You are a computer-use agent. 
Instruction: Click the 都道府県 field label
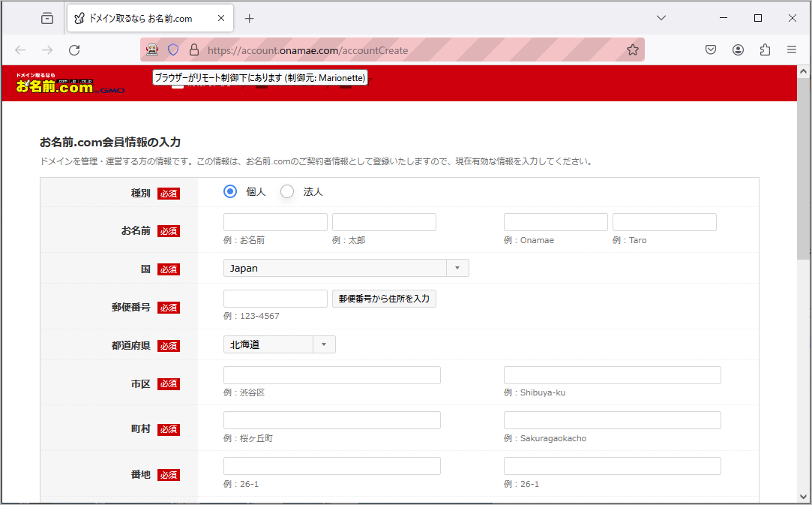[x=131, y=346]
